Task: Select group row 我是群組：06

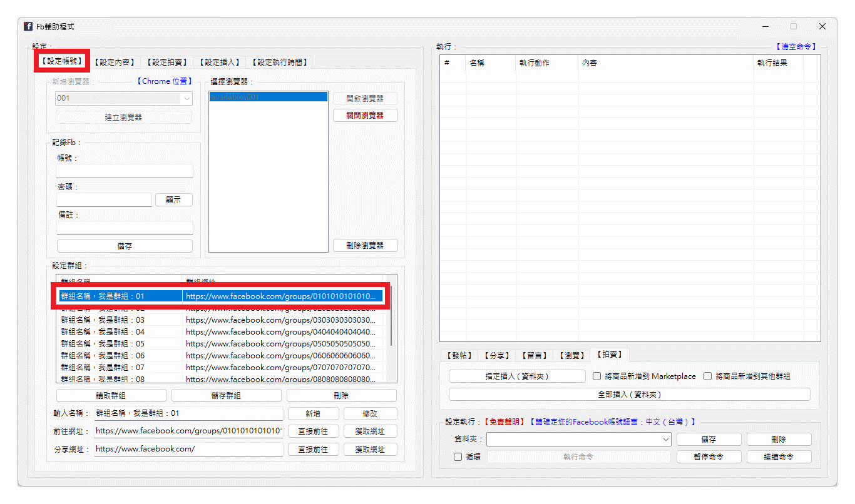Action: pyautogui.click(x=220, y=355)
